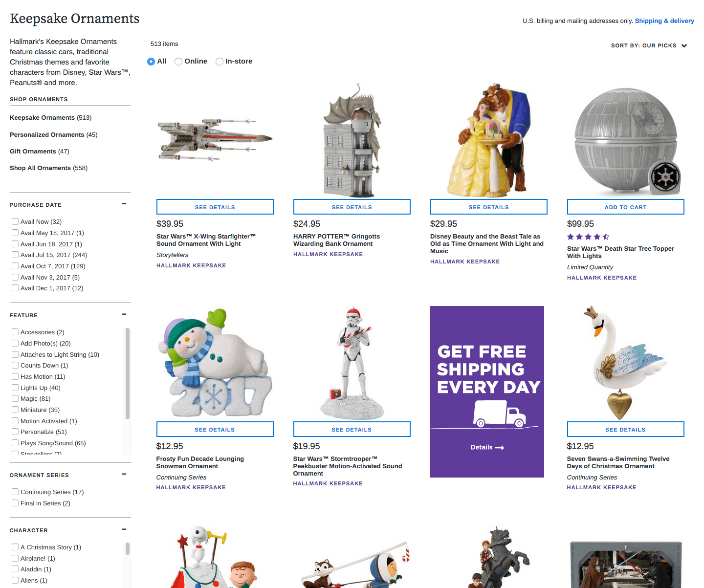Open the Gringotts Wizarding Bank product image
704x588 pixels.
[352, 140]
